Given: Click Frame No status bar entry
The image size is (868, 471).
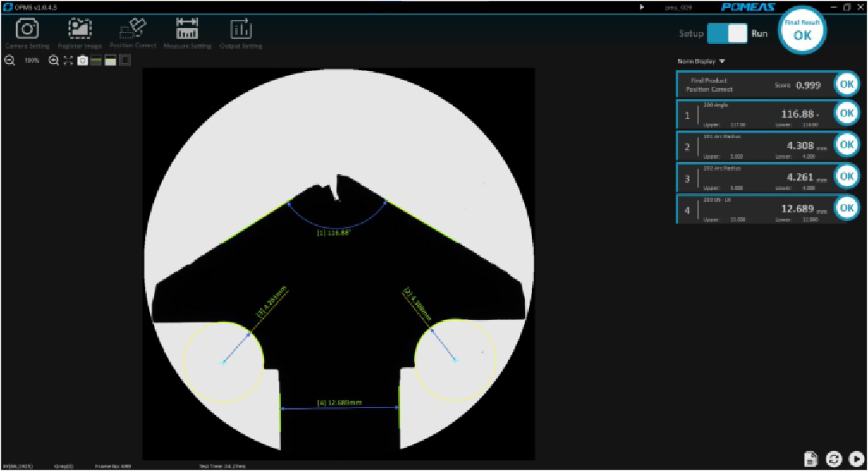Looking at the screenshot, I should tap(113, 466).
